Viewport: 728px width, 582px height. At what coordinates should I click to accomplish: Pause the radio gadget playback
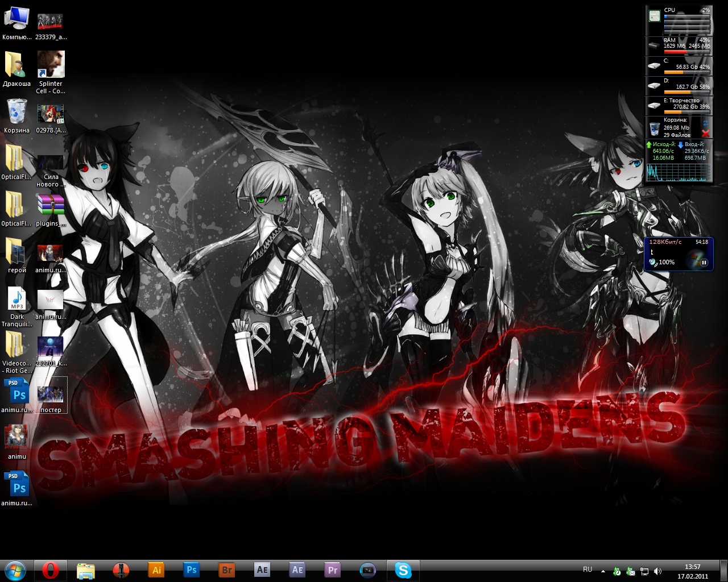click(x=704, y=263)
